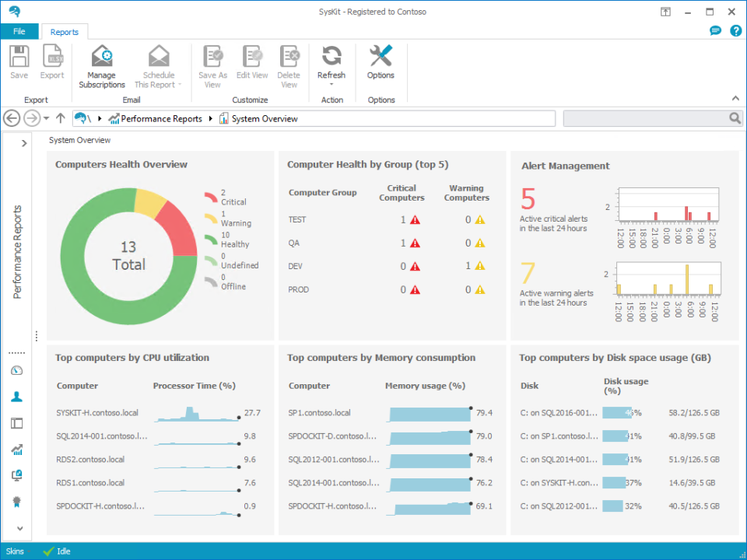Click the monitor icon in the sidebar
Screen dimensions: 747x560
pyautogui.click(x=16, y=475)
